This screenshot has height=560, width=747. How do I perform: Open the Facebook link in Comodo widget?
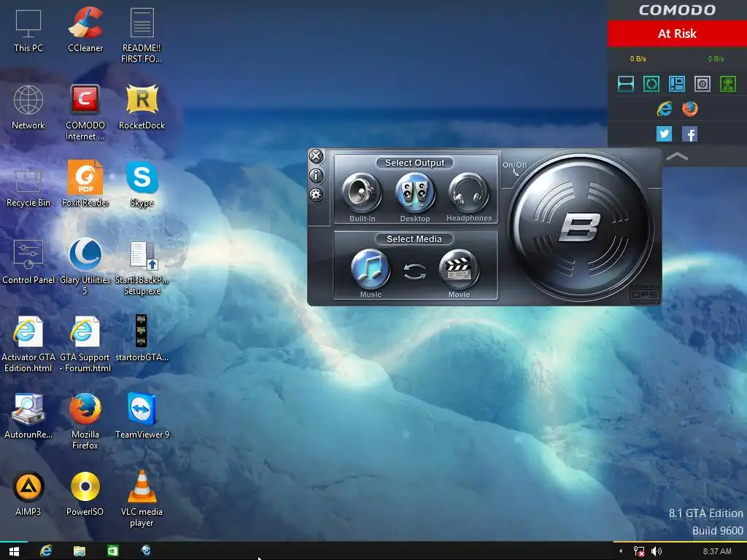[690, 134]
